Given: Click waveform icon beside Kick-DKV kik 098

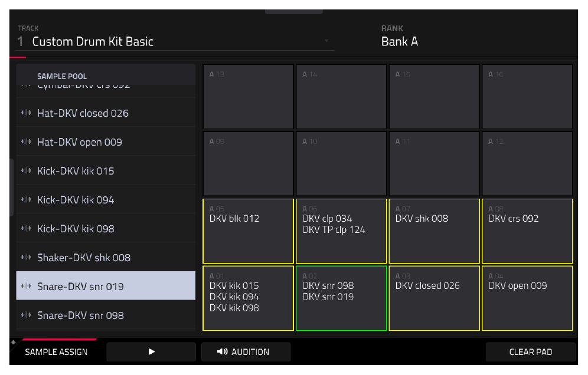Looking at the screenshot, I should pyautogui.click(x=26, y=228).
